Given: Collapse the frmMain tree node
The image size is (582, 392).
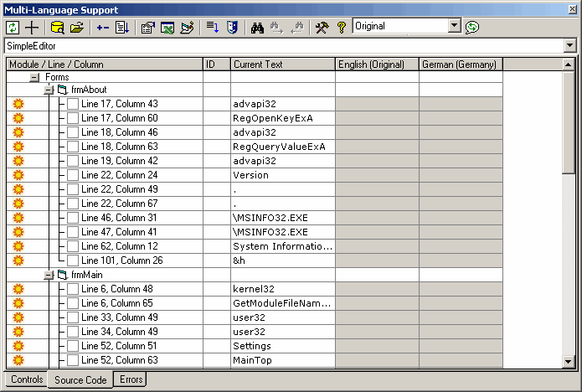Looking at the screenshot, I should click(49, 275).
